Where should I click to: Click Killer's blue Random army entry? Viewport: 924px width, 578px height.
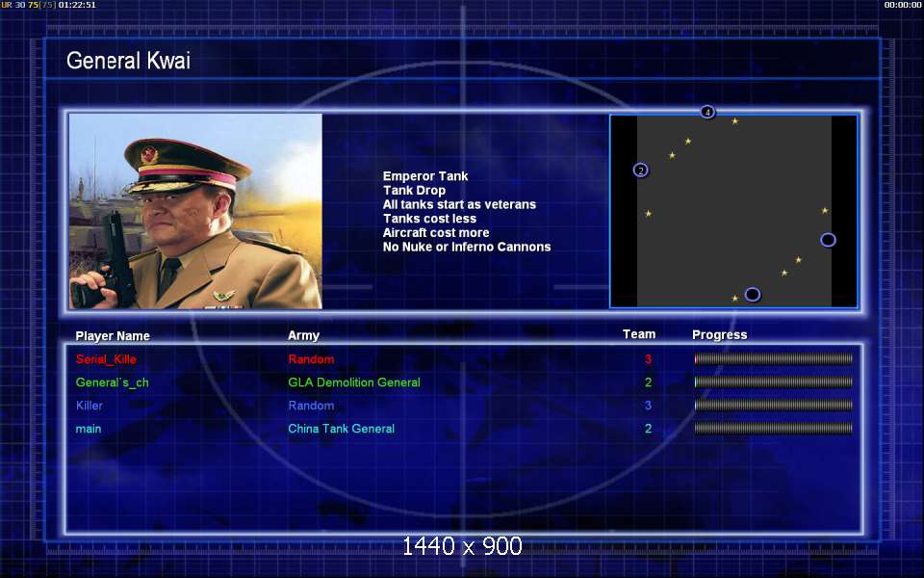311,406
